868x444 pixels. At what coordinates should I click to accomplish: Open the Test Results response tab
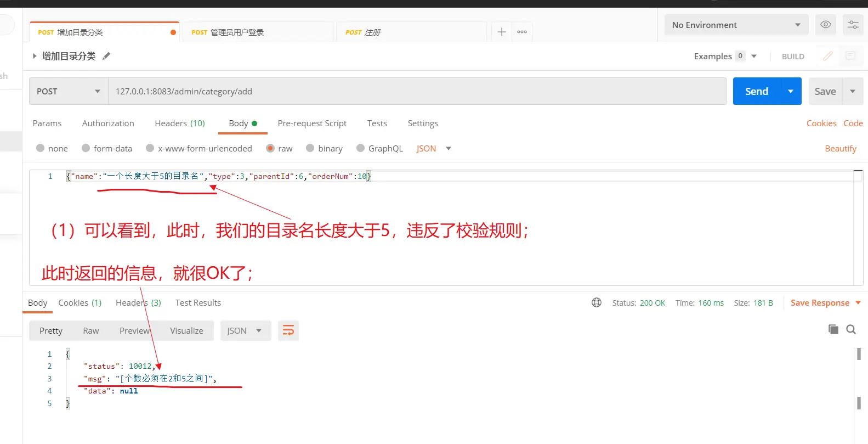pyautogui.click(x=198, y=303)
